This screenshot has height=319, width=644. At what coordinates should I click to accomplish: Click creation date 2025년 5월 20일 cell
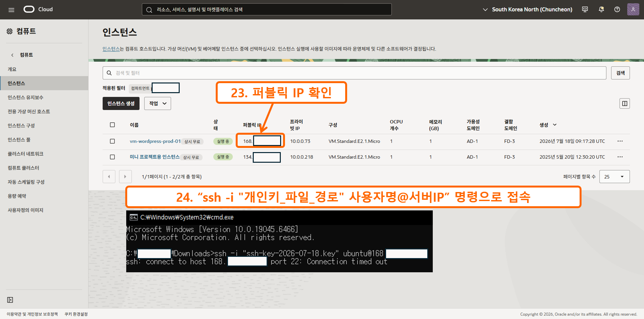[x=572, y=157]
